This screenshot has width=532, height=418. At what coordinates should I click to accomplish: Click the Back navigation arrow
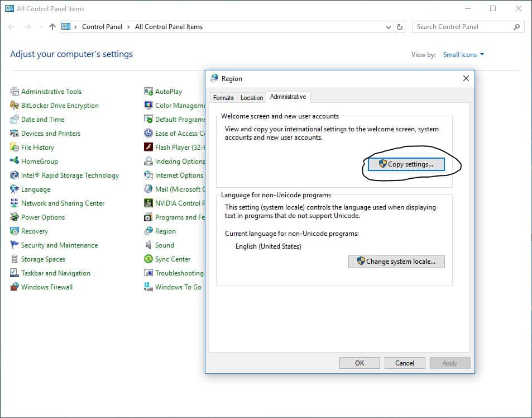click(x=11, y=27)
